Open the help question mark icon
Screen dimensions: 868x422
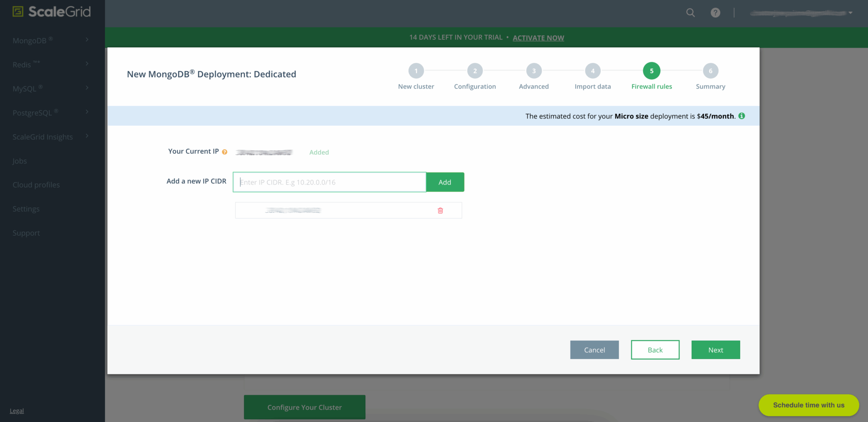tap(715, 13)
